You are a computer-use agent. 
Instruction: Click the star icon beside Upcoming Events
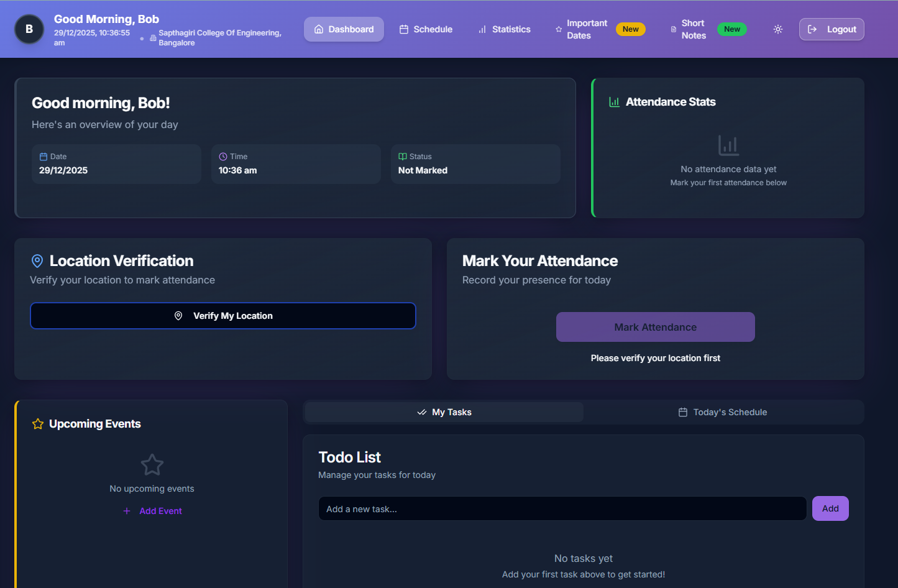click(37, 424)
